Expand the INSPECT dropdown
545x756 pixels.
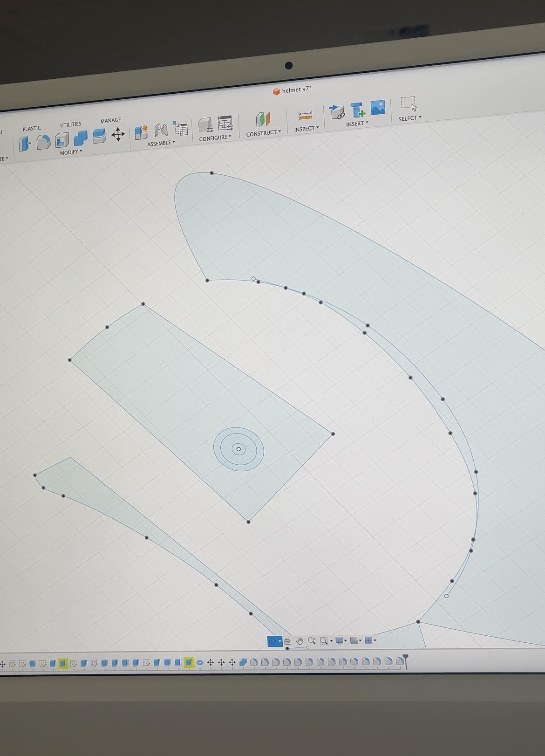pos(306,129)
